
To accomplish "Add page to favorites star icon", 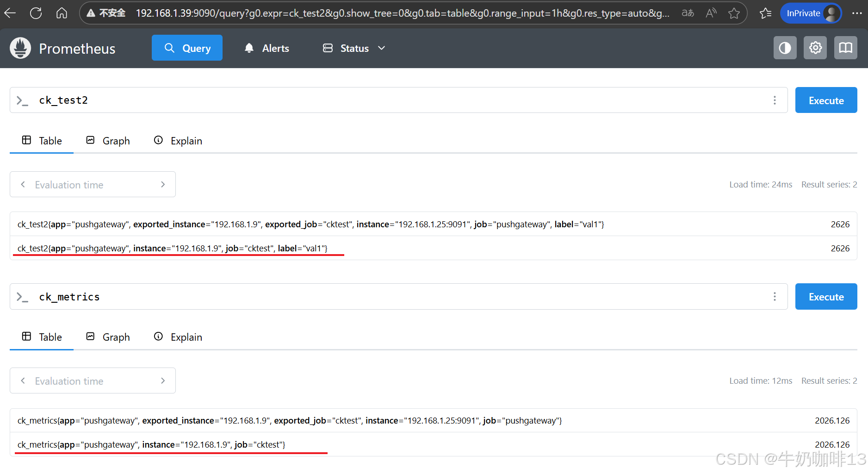I will 734,13.
